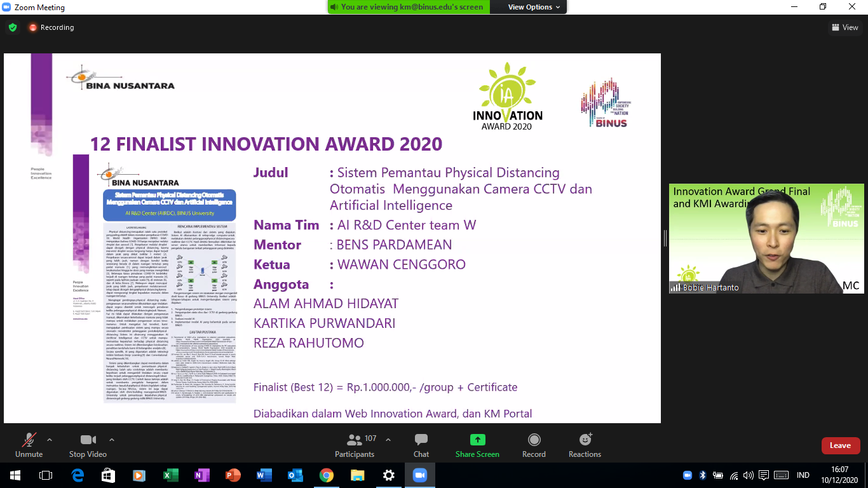Click the name "WAWAN CENGGORO"
868x488 pixels.
pyautogui.click(x=402, y=264)
